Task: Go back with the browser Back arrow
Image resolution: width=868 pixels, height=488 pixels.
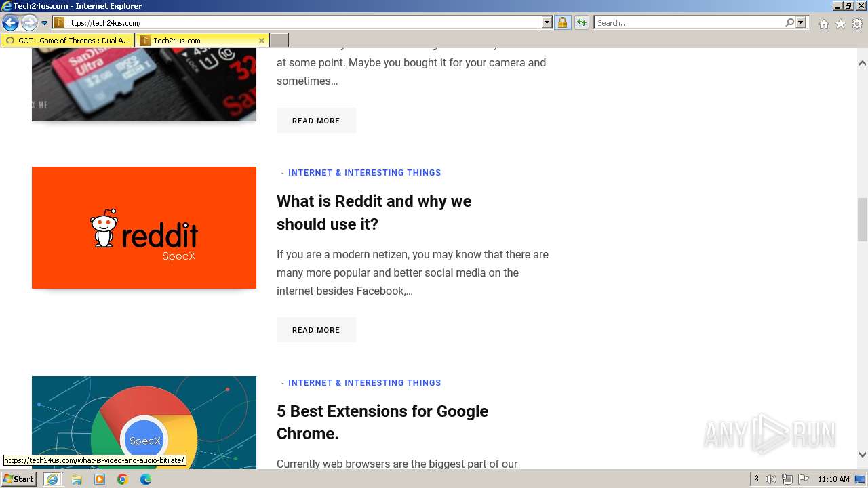Action: 10,23
